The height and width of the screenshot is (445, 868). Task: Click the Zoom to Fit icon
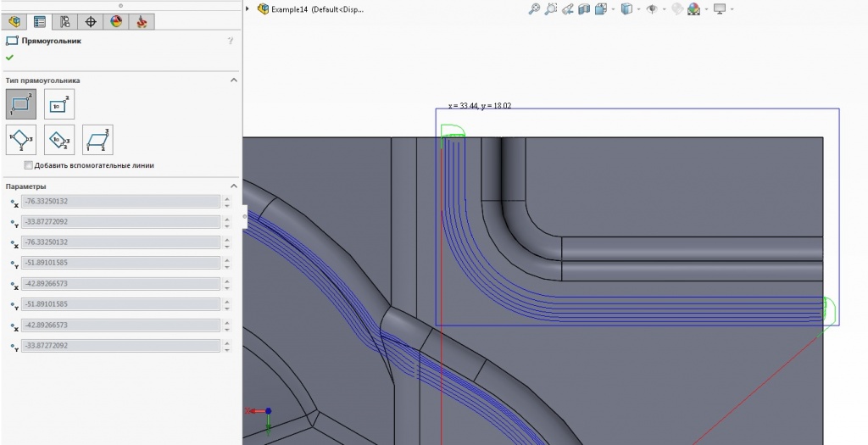(x=534, y=8)
